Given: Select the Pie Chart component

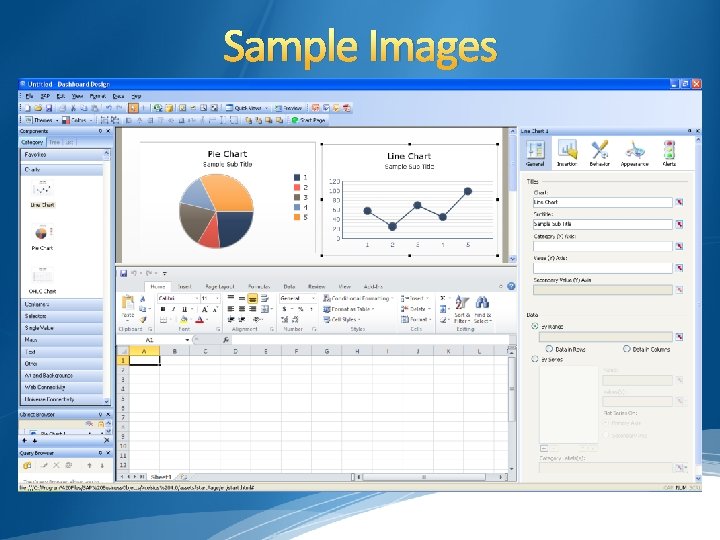Looking at the screenshot, I should click(42, 237).
